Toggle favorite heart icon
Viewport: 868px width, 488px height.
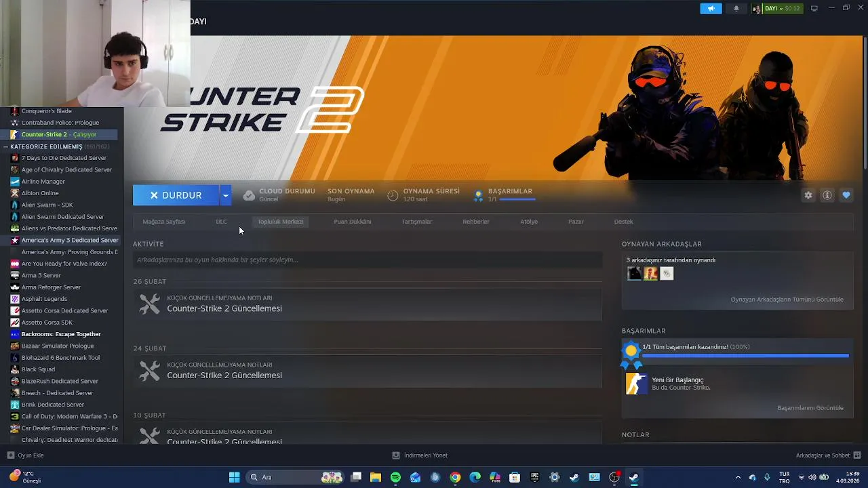(x=846, y=195)
